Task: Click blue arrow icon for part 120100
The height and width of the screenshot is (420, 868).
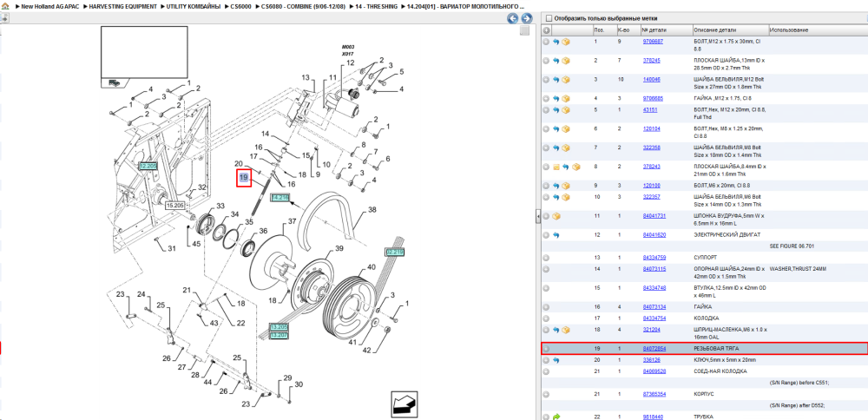Action: coord(556,186)
